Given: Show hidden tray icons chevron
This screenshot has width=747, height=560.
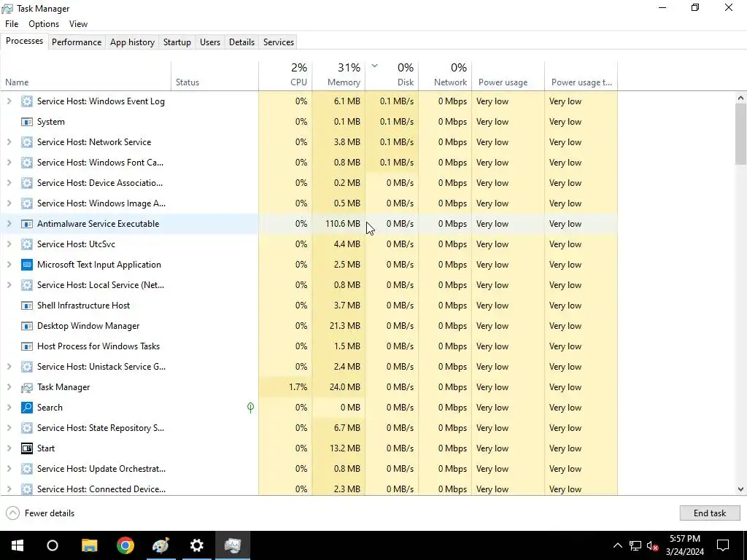Looking at the screenshot, I should (617, 545).
